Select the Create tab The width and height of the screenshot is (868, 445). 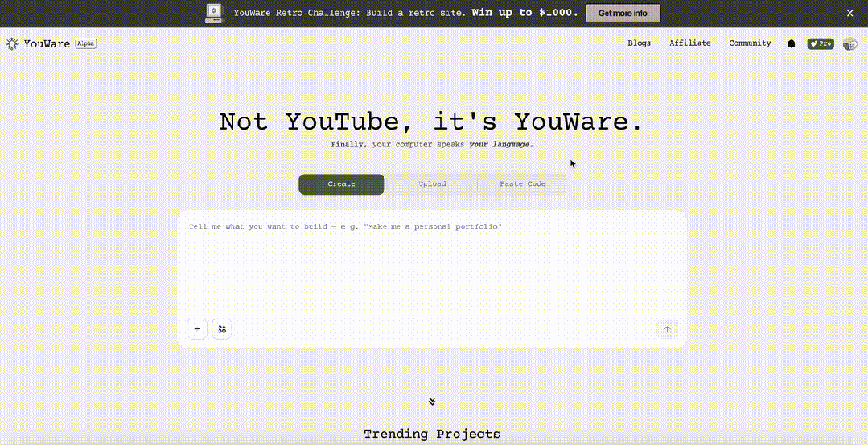tap(341, 184)
